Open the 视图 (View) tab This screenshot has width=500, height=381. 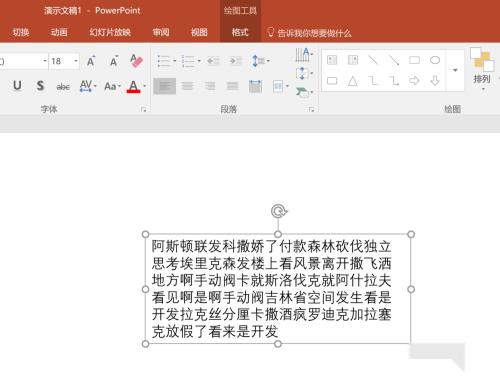click(x=199, y=32)
